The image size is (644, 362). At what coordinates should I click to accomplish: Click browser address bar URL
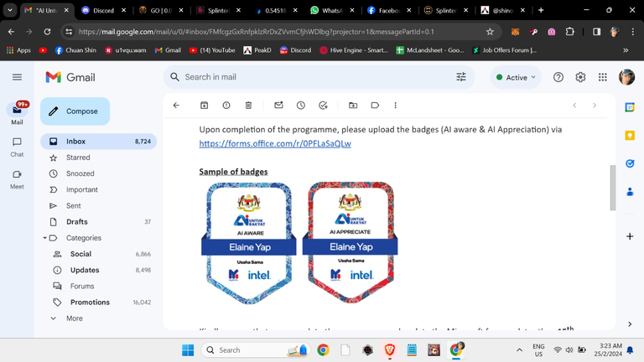click(256, 32)
